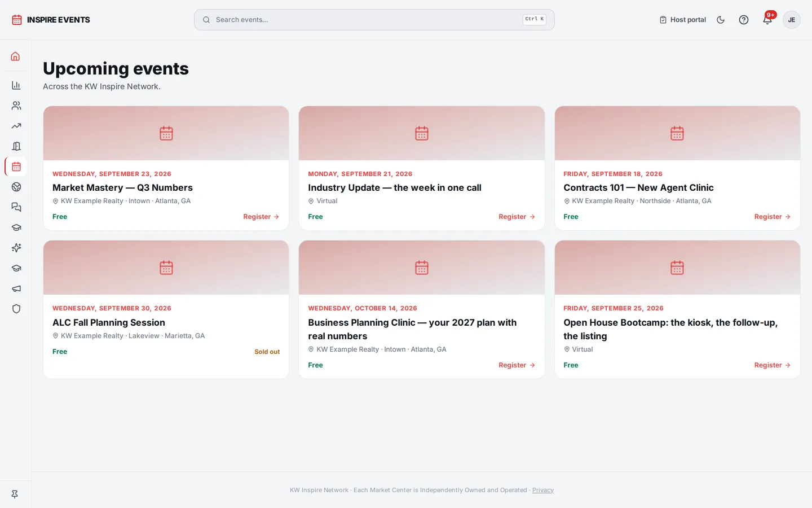Viewport: 812px width, 508px height.
Task: Click Register on Market Mastery card
Action: coord(261,217)
